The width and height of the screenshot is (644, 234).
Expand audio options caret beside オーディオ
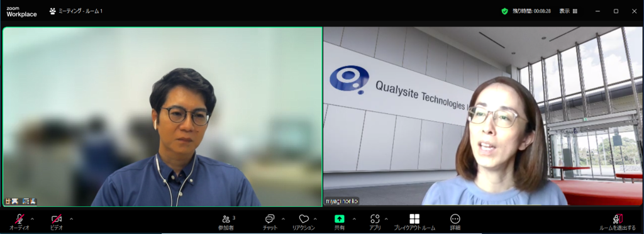33,219
